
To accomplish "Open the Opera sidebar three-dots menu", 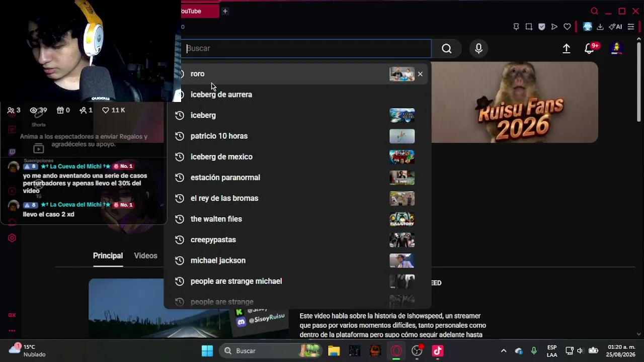I will coord(12,331).
